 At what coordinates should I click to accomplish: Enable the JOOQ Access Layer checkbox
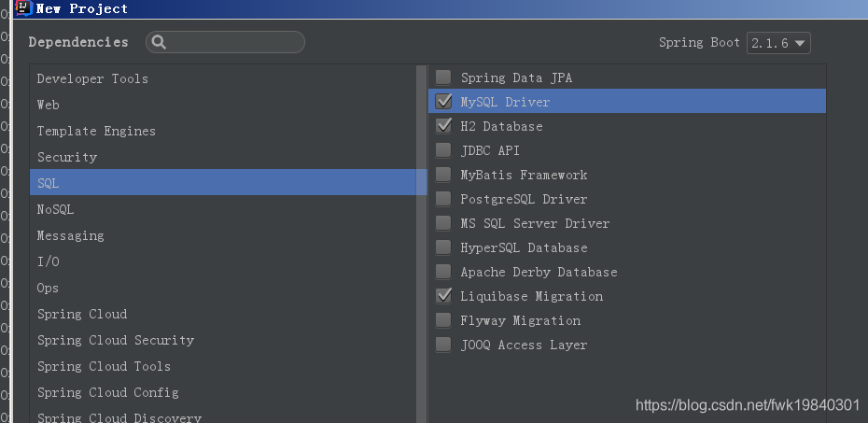click(x=442, y=345)
